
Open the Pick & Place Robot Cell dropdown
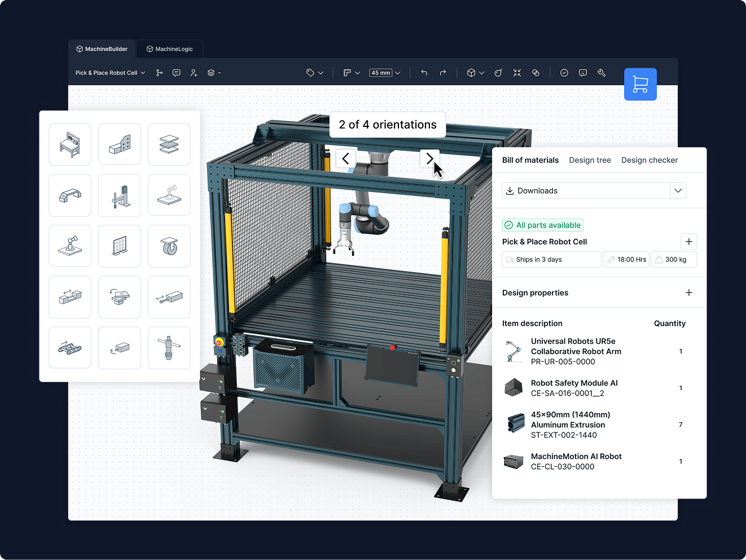point(111,73)
